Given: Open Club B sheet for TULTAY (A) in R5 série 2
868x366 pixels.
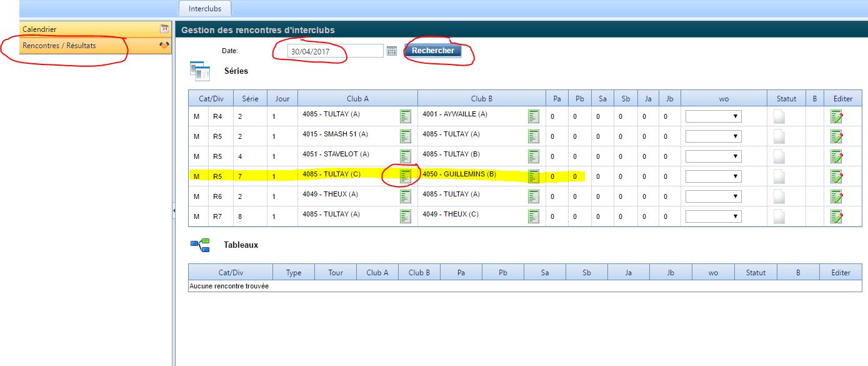Looking at the screenshot, I should click(x=534, y=136).
